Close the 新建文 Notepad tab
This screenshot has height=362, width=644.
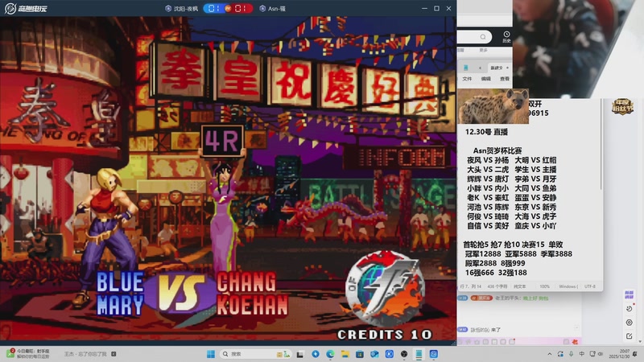[x=507, y=68]
